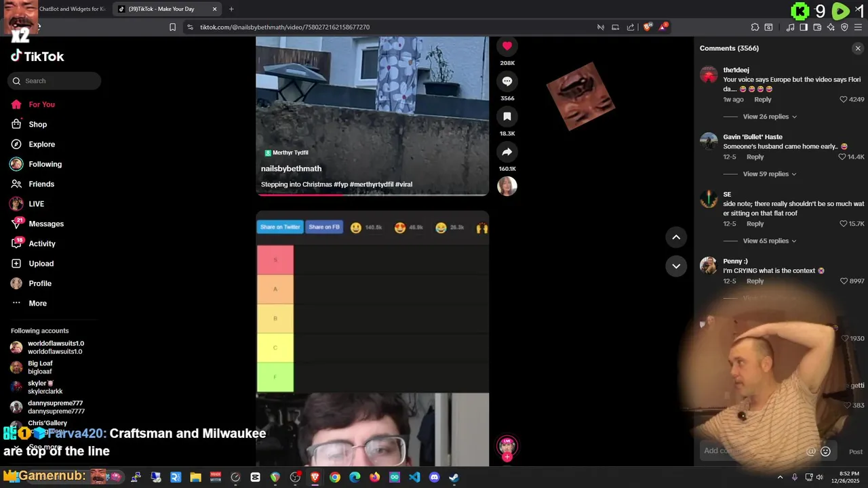The width and height of the screenshot is (868, 488).
Task: Open the browser extensions puzzle icon
Action: 755,27
